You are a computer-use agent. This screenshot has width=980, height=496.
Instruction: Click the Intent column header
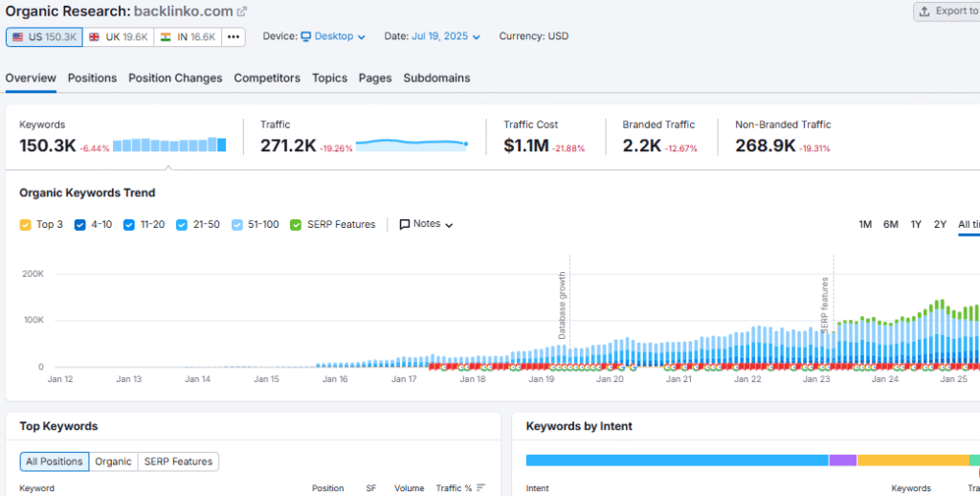pyautogui.click(x=538, y=488)
